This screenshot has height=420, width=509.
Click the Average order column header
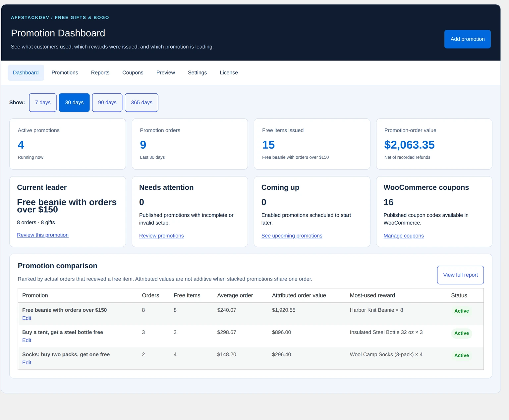pyautogui.click(x=235, y=295)
